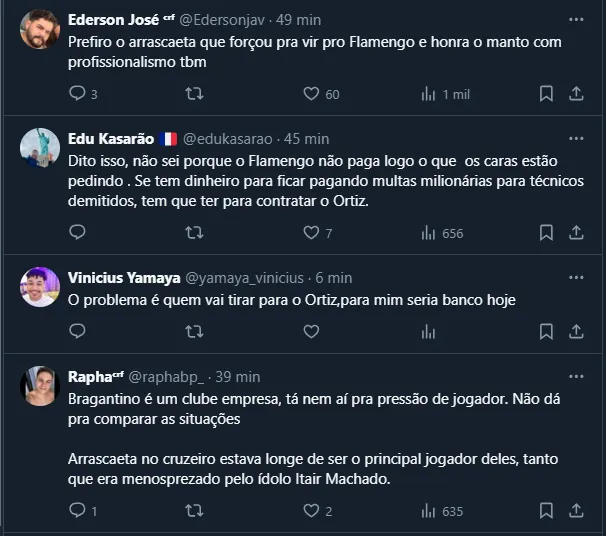Bookmark Rapha's tweet
Viewport: 606px width, 536px height.
pos(546,511)
